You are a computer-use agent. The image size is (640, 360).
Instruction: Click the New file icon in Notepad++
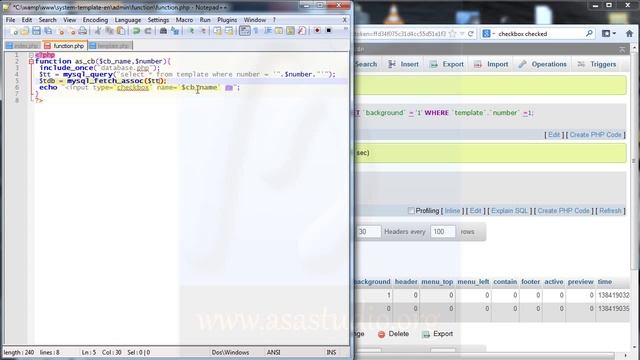pos(13,31)
